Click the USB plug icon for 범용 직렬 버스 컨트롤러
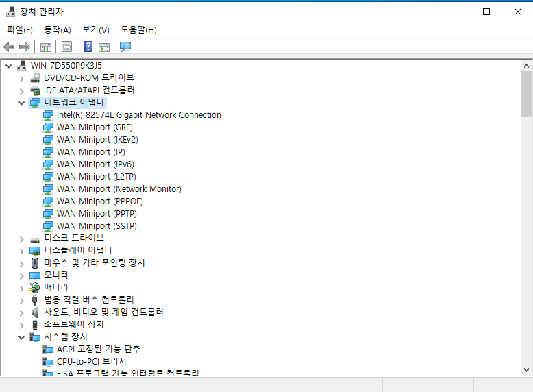This screenshot has height=392, width=533. coord(34,300)
